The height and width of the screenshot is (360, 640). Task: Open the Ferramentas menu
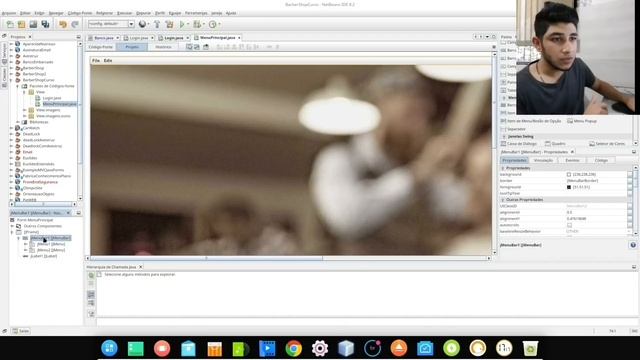point(196,13)
